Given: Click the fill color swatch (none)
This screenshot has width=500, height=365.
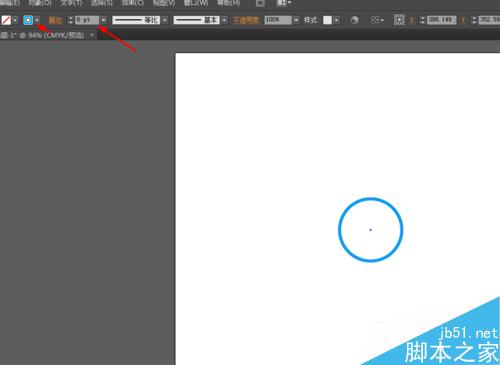Looking at the screenshot, I should pyautogui.click(x=6, y=20).
